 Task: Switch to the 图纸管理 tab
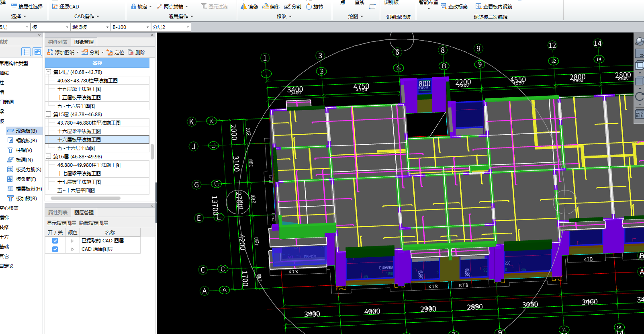coord(84,42)
